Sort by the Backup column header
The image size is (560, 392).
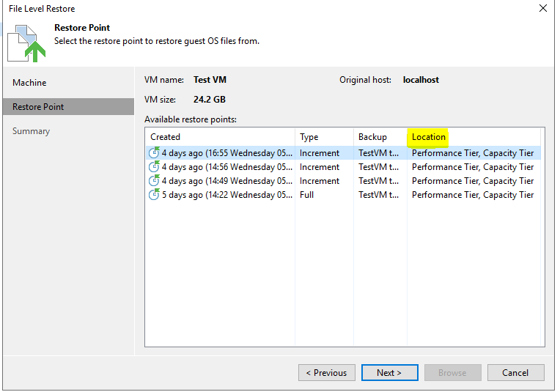(380, 137)
